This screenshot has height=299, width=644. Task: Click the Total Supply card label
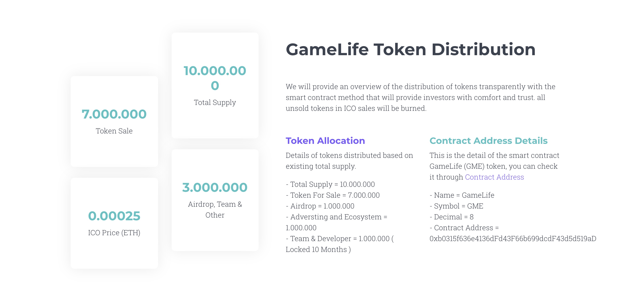pyautogui.click(x=215, y=102)
